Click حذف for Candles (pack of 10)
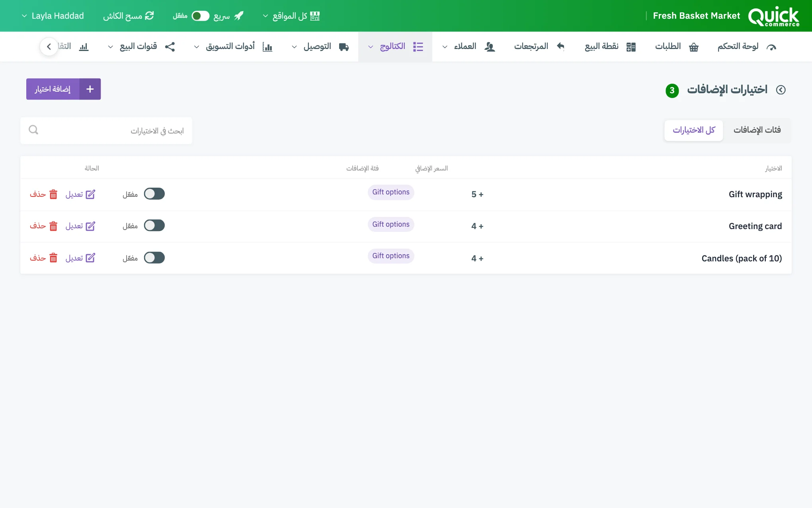Viewport: 812px width, 508px height. coord(43,258)
